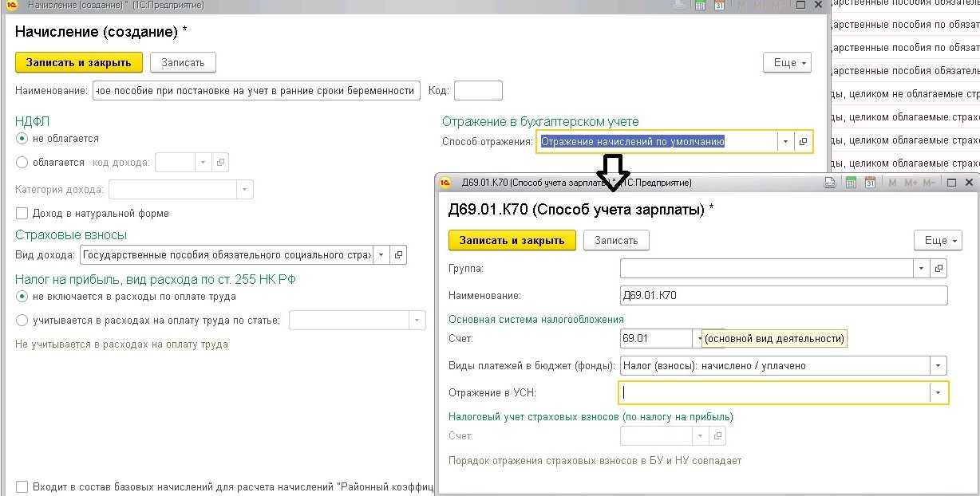Select 'учитывается в расходах на оплату труда по статье'

point(22,321)
